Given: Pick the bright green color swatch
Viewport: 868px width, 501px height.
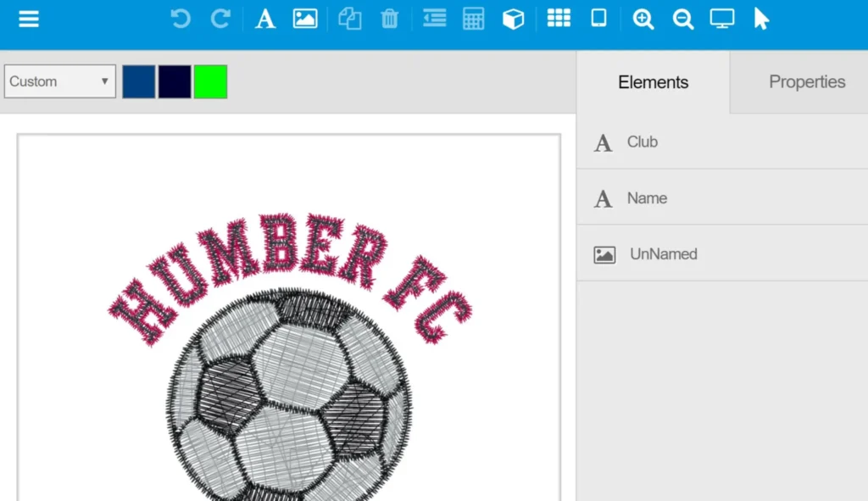Looking at the screenshot, I should pyautogui.click(x=210, y=81).
